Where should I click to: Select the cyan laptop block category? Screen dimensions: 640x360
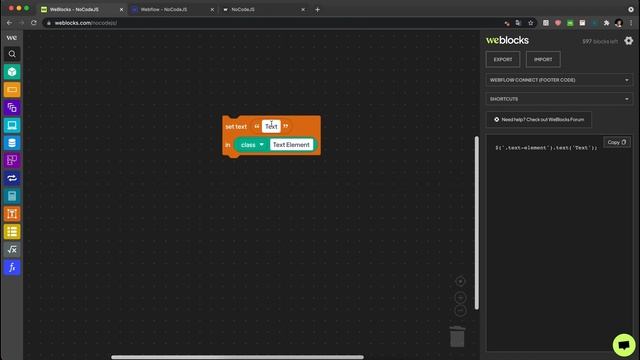point(12,125)
